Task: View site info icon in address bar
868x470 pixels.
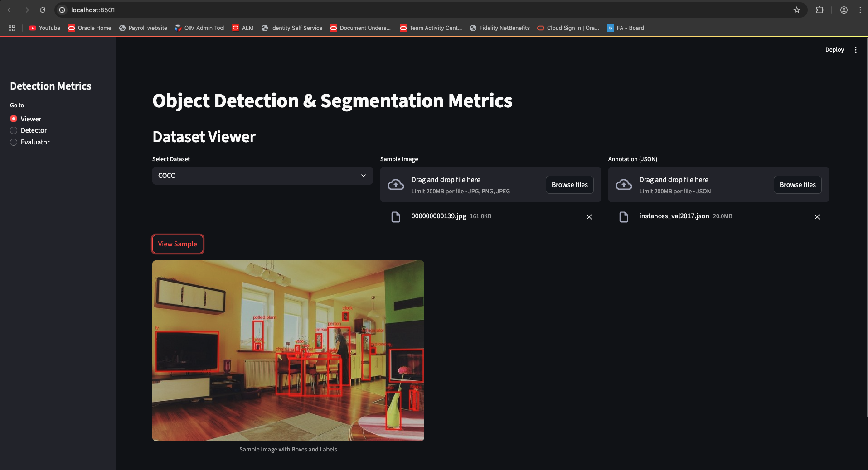Action: click(63, 10)
